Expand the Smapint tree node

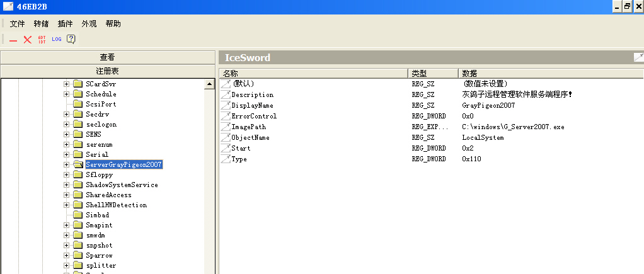click(x=66, y=225)
